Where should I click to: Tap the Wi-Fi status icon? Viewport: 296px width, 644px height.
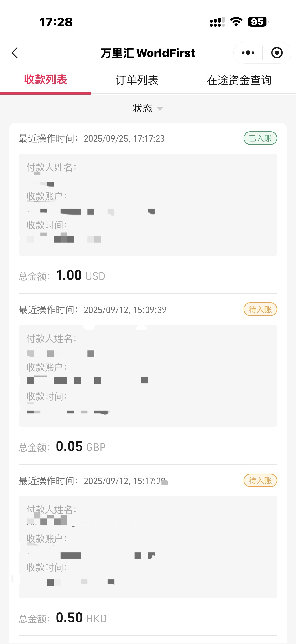pos(236,22)
